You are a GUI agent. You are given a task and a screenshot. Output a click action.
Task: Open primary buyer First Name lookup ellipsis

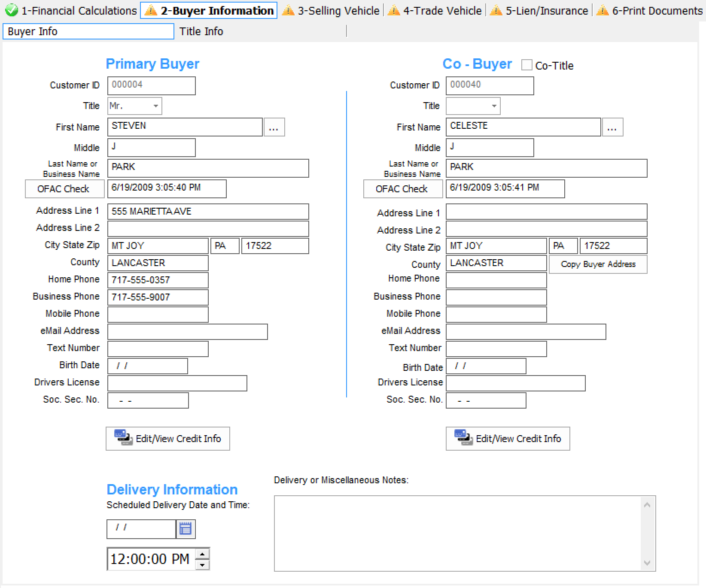coord(274,127)
